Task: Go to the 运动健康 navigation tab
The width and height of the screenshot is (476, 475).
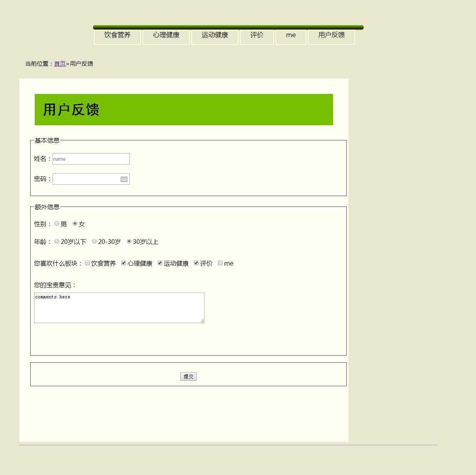Action: pos(215,36)
